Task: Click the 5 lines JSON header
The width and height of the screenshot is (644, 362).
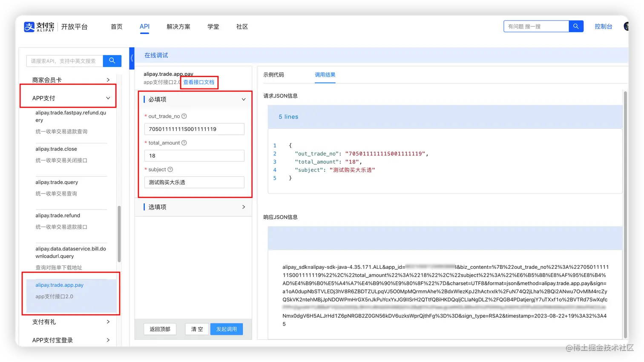Action: coord(445,117)
